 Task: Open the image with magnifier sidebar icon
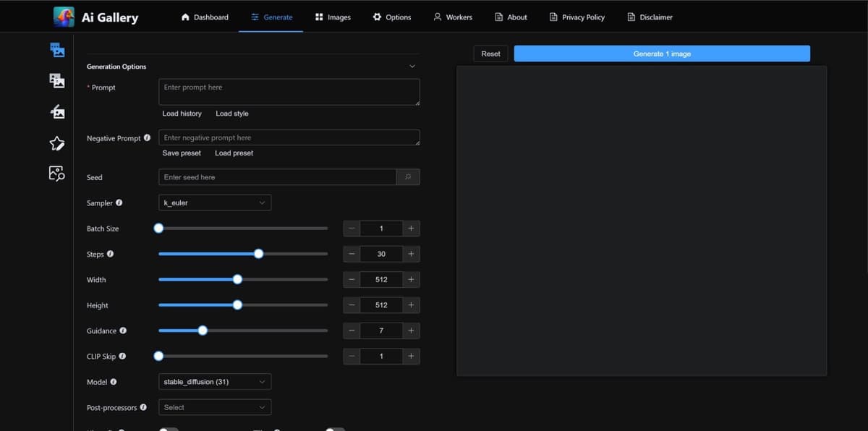57,174
